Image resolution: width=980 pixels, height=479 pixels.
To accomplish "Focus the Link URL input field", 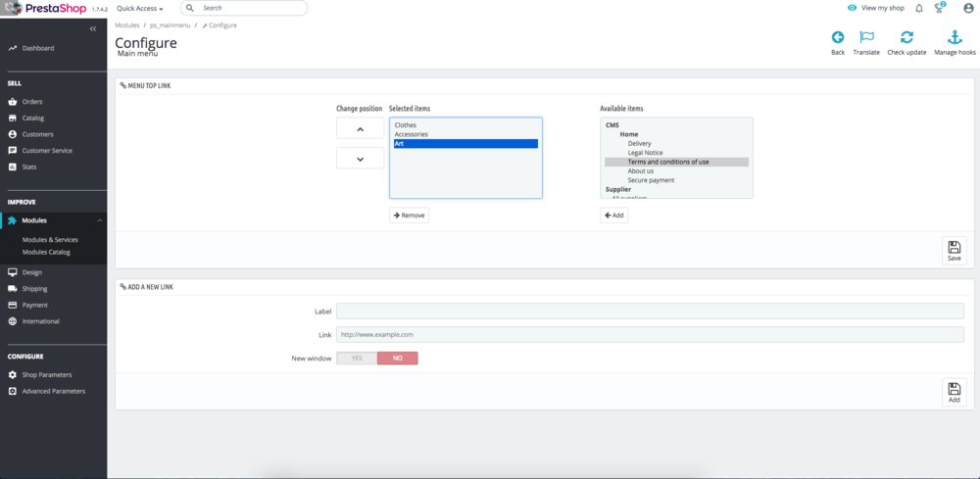I will click(x=650, y=334).
